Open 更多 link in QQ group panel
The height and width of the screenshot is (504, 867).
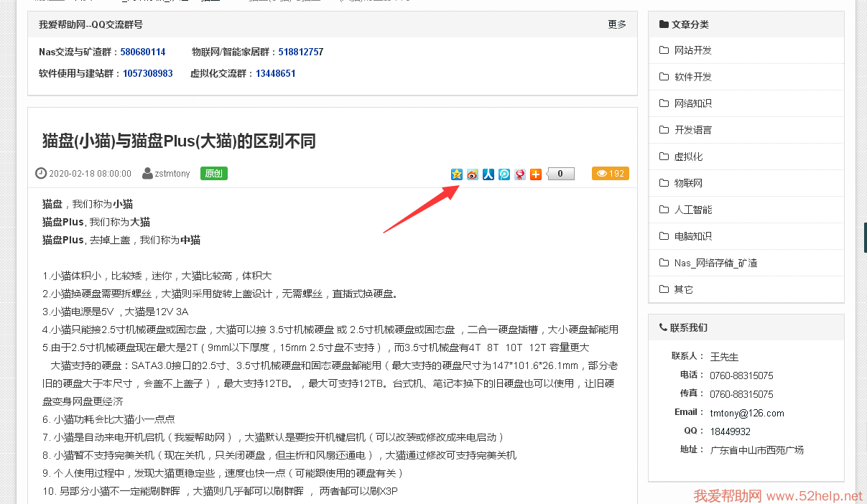617,24
